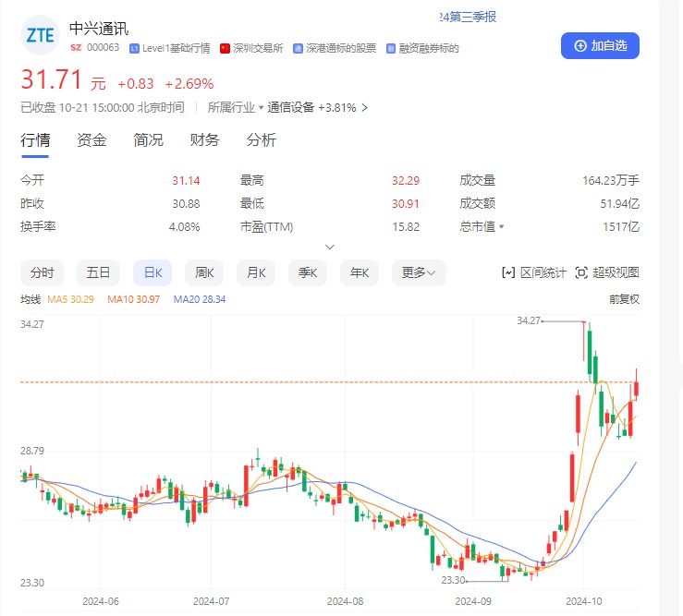
Task: Open 超级视图 view
Action: [607, 273]
